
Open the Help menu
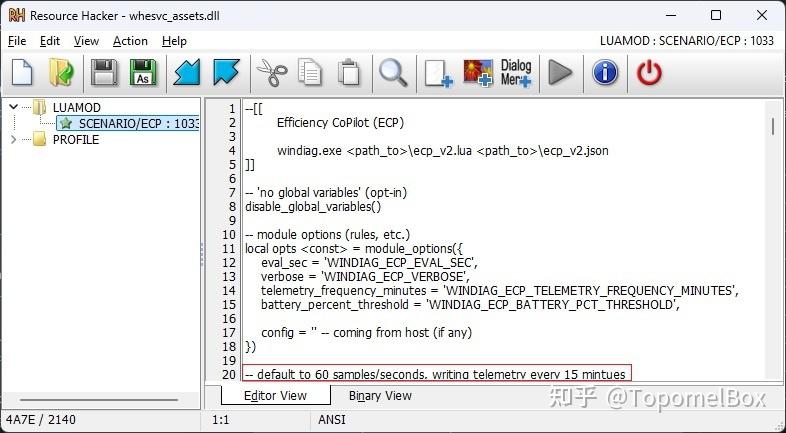coord(174,41)
